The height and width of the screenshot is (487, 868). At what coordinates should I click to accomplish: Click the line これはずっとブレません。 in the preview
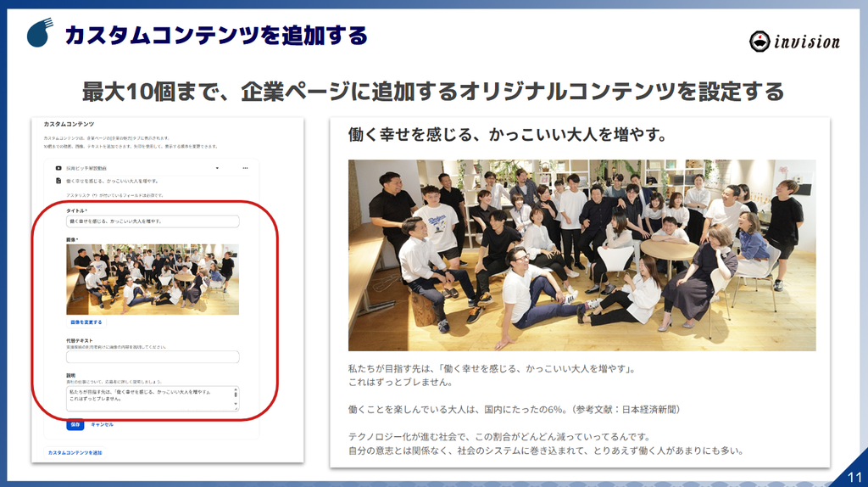point(401,383)
